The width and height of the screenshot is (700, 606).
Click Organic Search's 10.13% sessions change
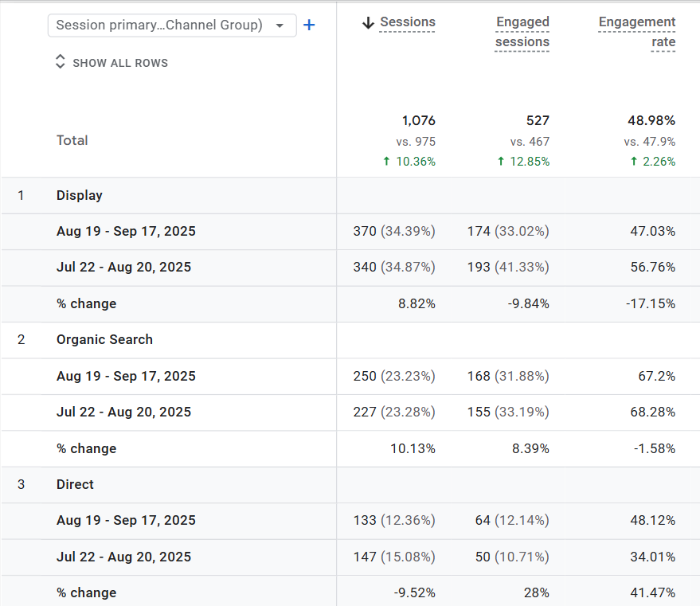(413, 448)
